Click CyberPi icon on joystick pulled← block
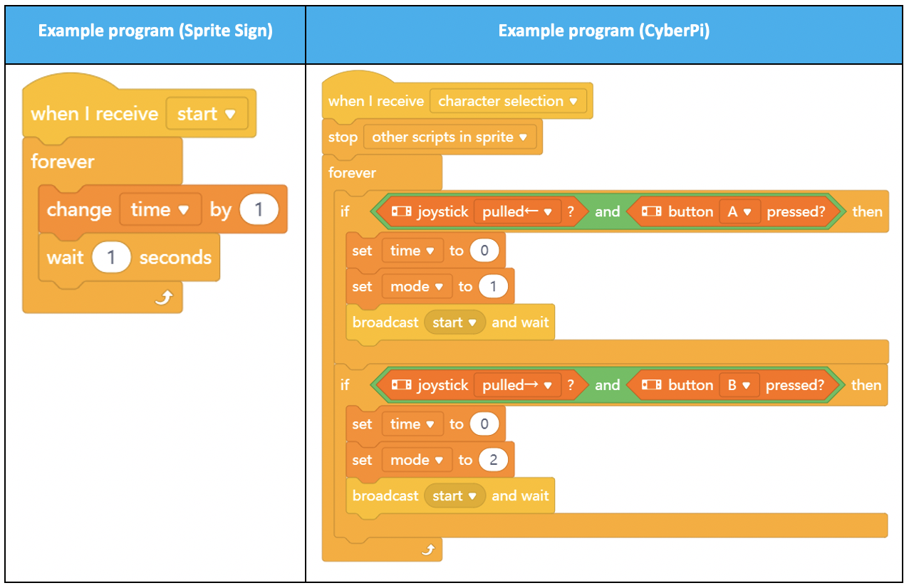 pyautogui.click(x=402, y=211)
